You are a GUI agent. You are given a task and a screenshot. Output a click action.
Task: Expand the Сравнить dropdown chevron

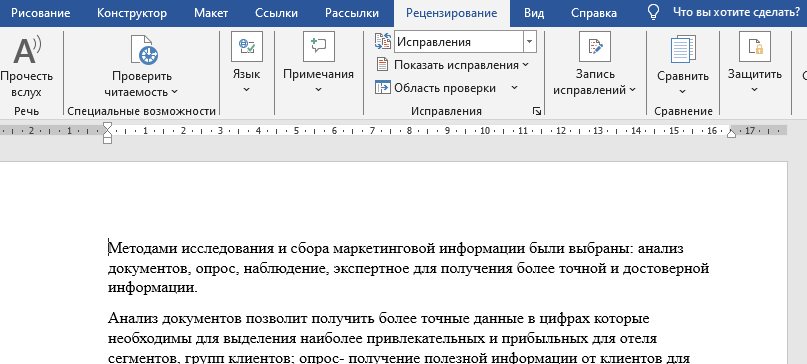[683, 92]
